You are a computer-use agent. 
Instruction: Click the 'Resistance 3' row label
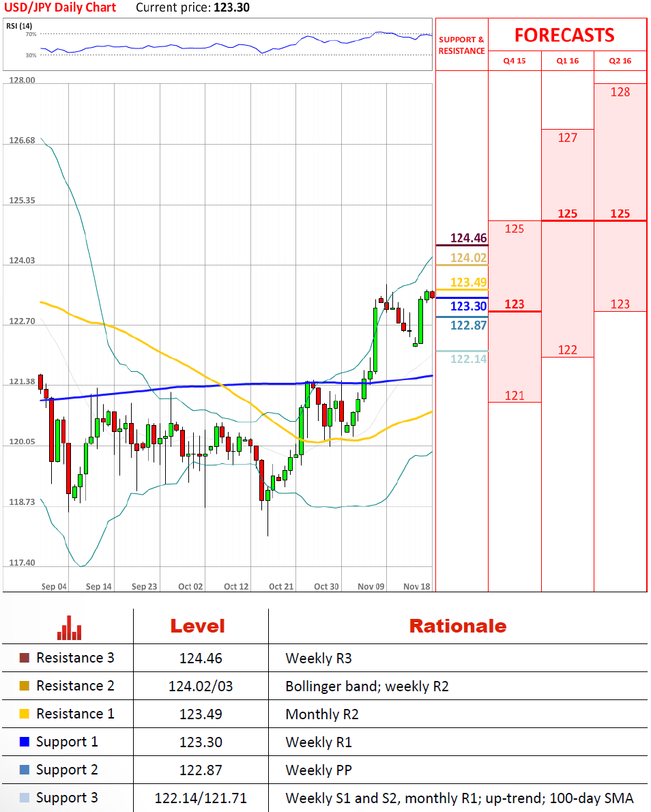(x=75, y=658)
